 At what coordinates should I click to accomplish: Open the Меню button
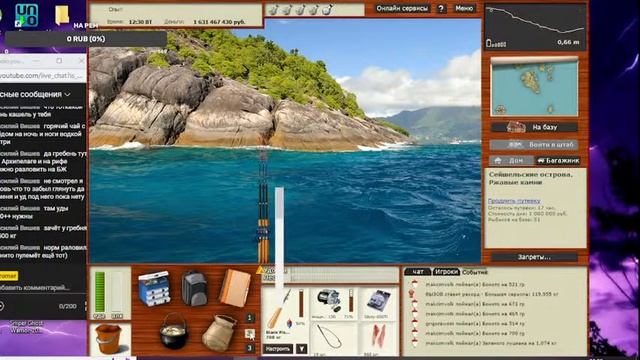pos(464,8)
